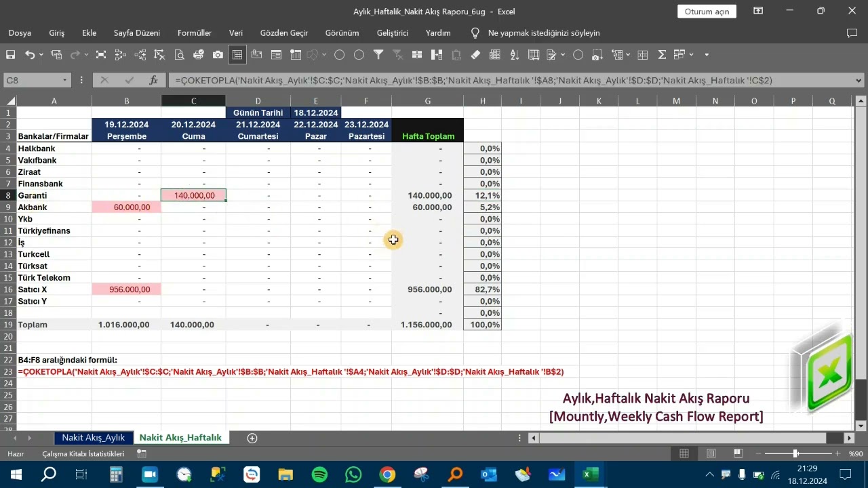This screenshot has width=868, height=488.
Task: Click the greyed clear filter icon
Action: coord(398,55)
